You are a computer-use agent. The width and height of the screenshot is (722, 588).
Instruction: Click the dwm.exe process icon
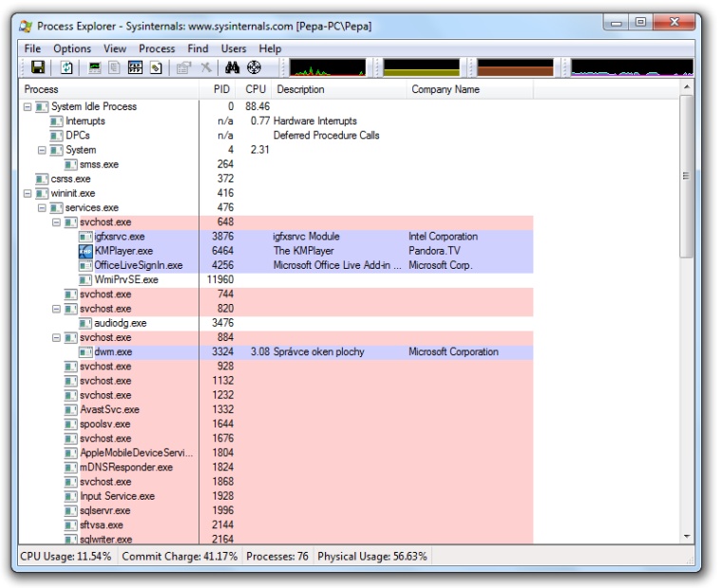coord(85,352)
